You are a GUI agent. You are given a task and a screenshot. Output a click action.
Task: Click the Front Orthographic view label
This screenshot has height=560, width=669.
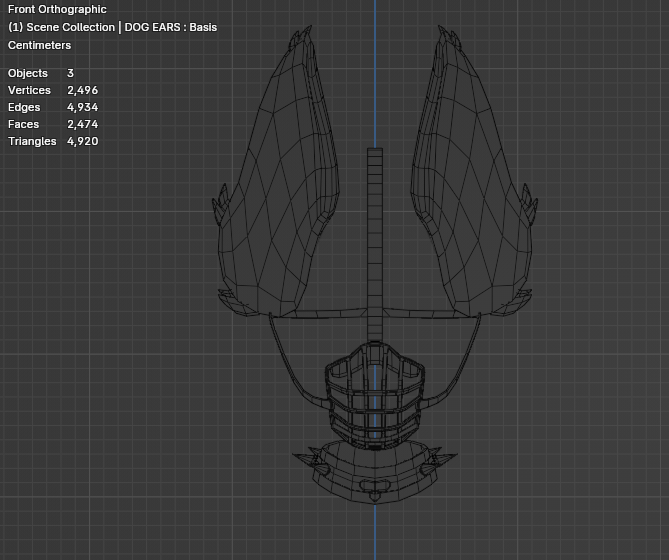coord(57,9)
